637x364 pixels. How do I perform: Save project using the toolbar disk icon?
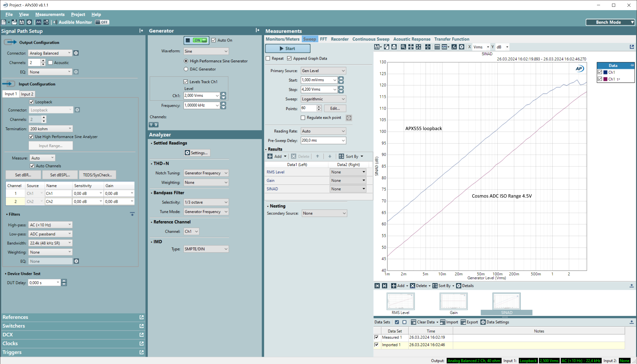pyautogui.click(x=22, y=22)
